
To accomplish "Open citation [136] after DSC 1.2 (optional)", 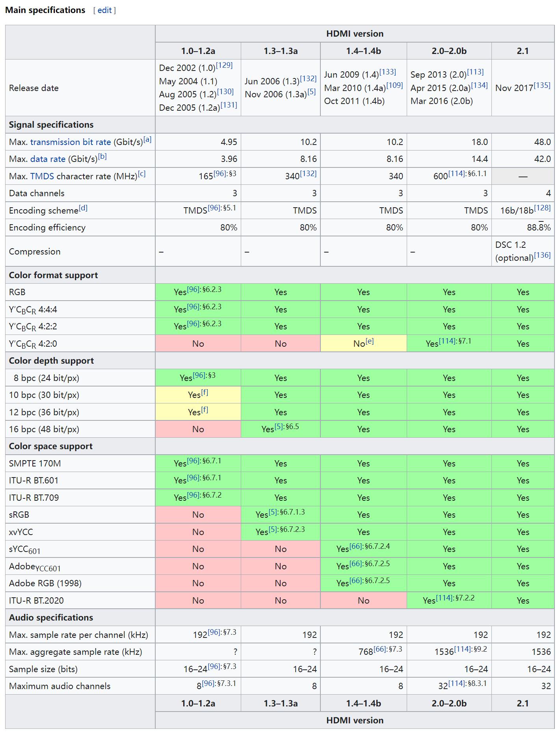I will (542, 255).
